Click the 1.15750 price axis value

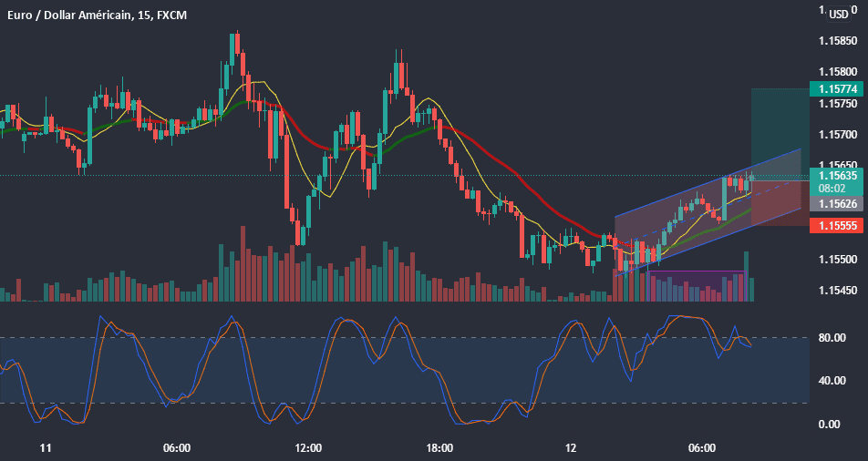(x=837, y=104)
